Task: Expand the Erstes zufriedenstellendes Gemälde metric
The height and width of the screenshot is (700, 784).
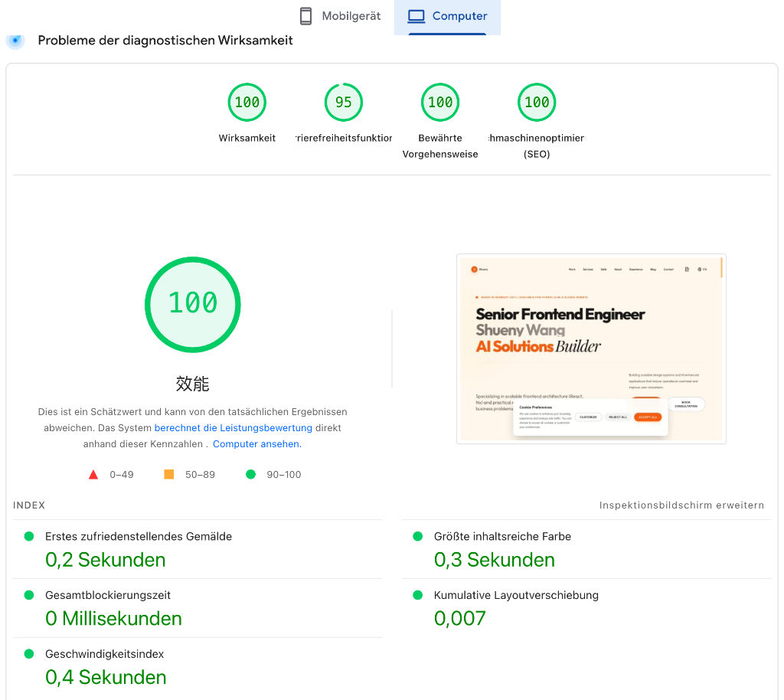Action: pyautogui.click(x=139, y=537)
